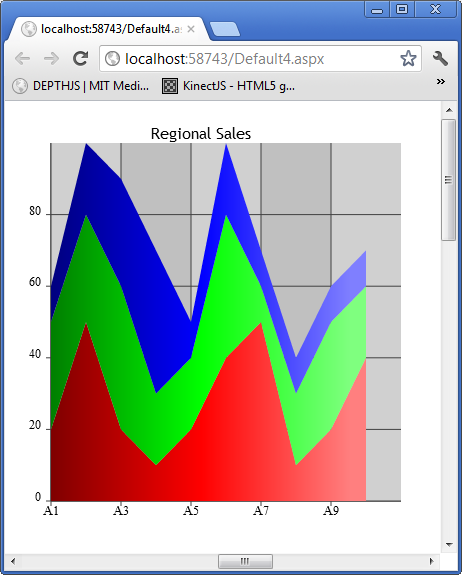Click the vertical scrollbar down arrow
Screen dimensions: 462x575
click(x=449, y=545)
